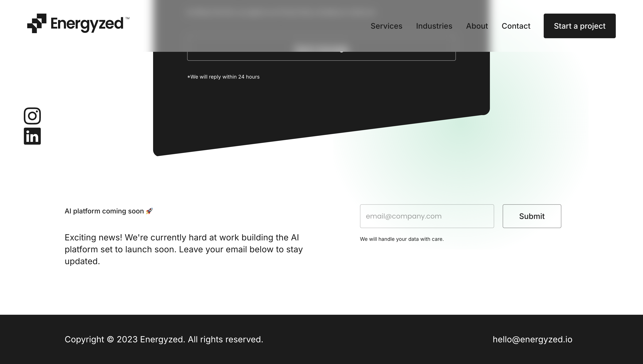Submit the newsletter email form
The width and height of the screenshot is (643, 364).
click(532, 216)
